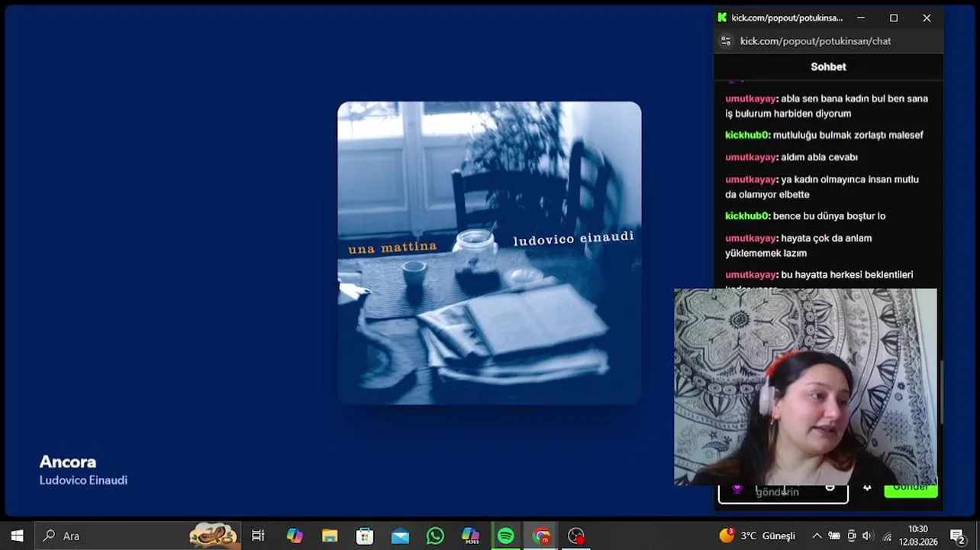The image size is (980, 550).
Task: Click the track title Ancora
Action: point(68,461)
